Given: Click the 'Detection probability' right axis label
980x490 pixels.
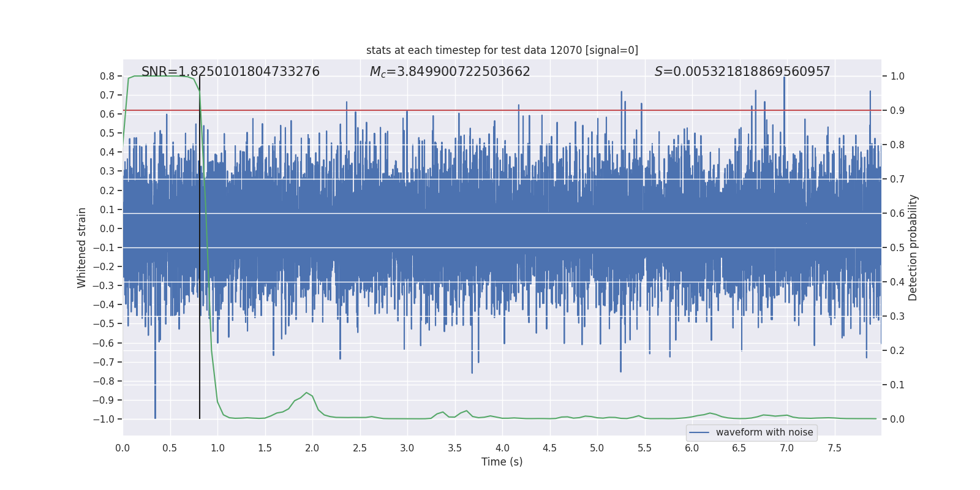Looking at the screenshot, I should click(x=913, y=247).
